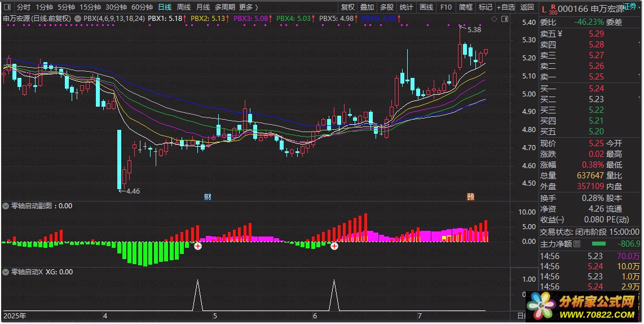Image resolution: width=644 pixels, height=324 pixels.
Task: Click 卖五 price 5.29
Action: [x=597, y=34]
